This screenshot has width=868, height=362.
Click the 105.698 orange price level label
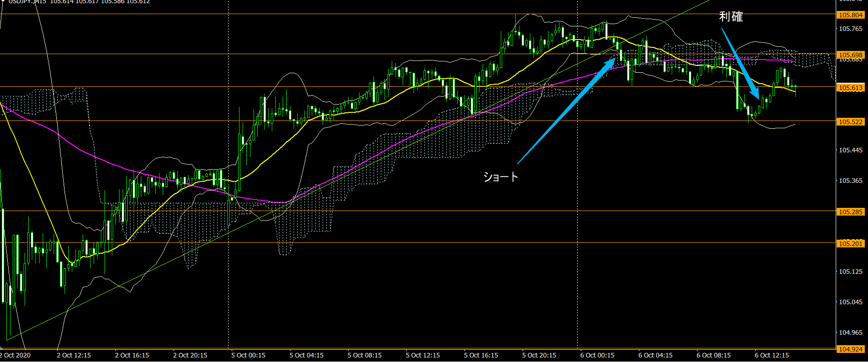(x=850, y=55)
